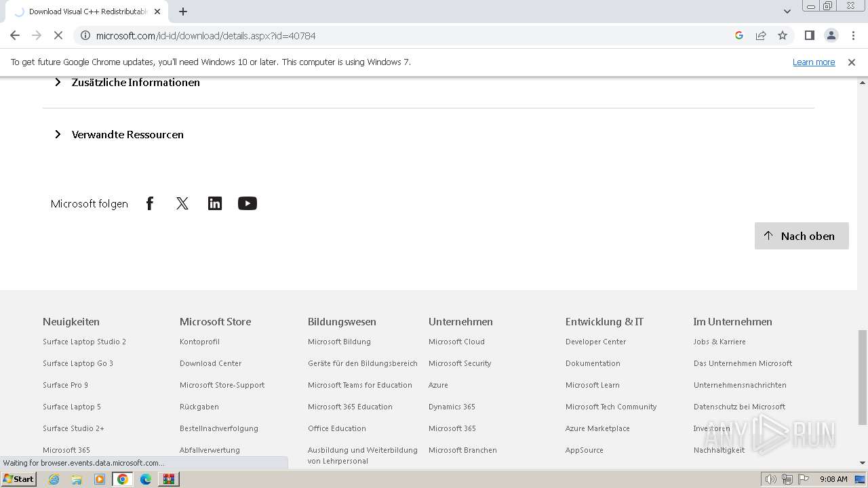The height and width of the screenshot is (488, 868).
Task: Open Microsoft Edge from the taskbar
Action: coord(146,479)
